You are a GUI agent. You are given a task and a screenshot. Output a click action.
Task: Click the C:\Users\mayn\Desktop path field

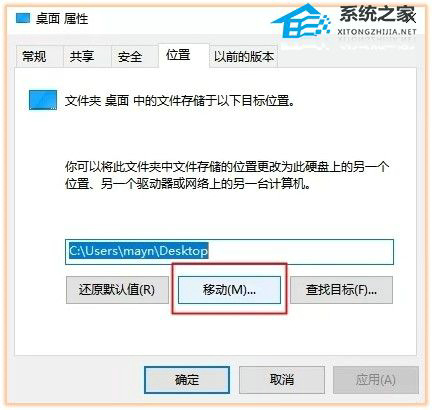[229, 252]
